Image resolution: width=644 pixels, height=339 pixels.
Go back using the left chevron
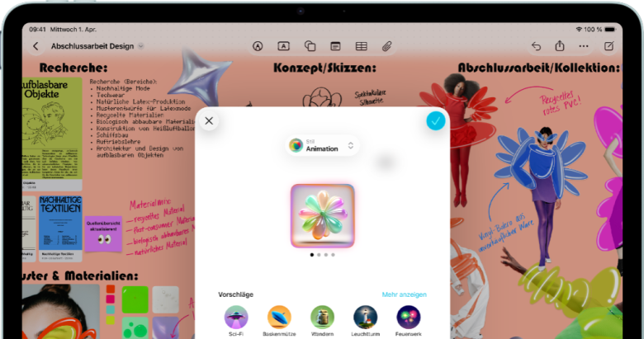(x=36, y=46)
